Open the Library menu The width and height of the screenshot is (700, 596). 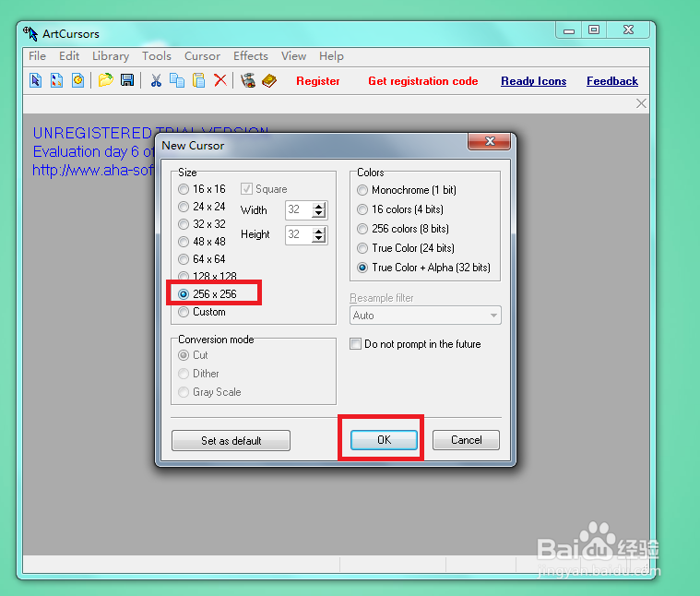(x=111, y=56)
